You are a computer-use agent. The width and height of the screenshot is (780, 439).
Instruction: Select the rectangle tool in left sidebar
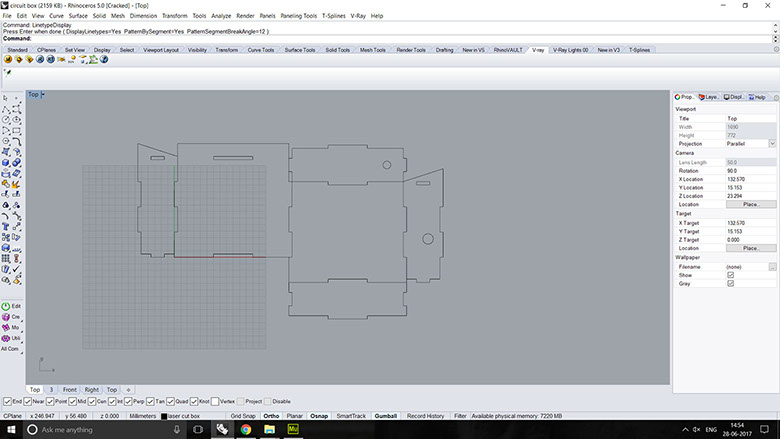pyautogui.click(x=16, y=130)
